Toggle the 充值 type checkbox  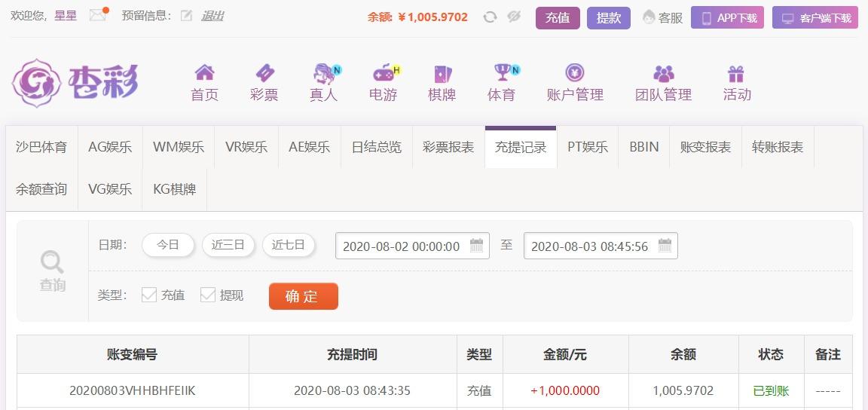149,295
